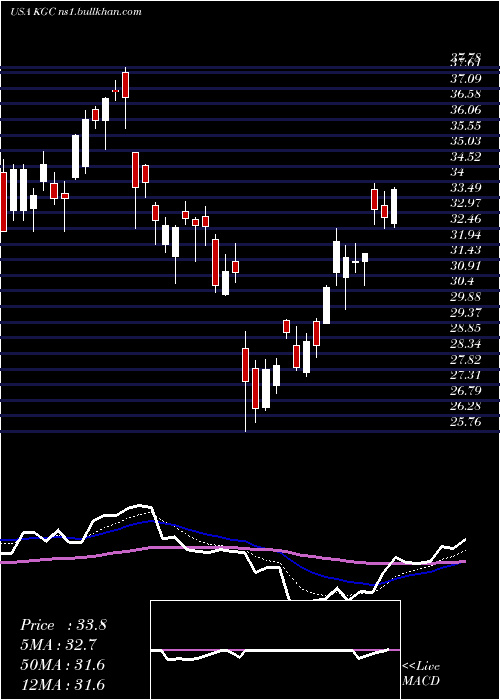Click the 28.34 price axis label
500x700 pixels.
467,344
